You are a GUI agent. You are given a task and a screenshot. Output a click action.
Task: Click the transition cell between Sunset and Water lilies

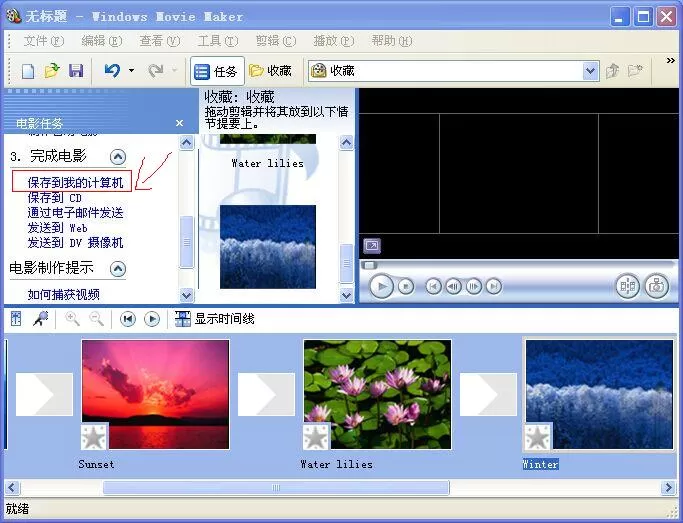click(266, 394)
